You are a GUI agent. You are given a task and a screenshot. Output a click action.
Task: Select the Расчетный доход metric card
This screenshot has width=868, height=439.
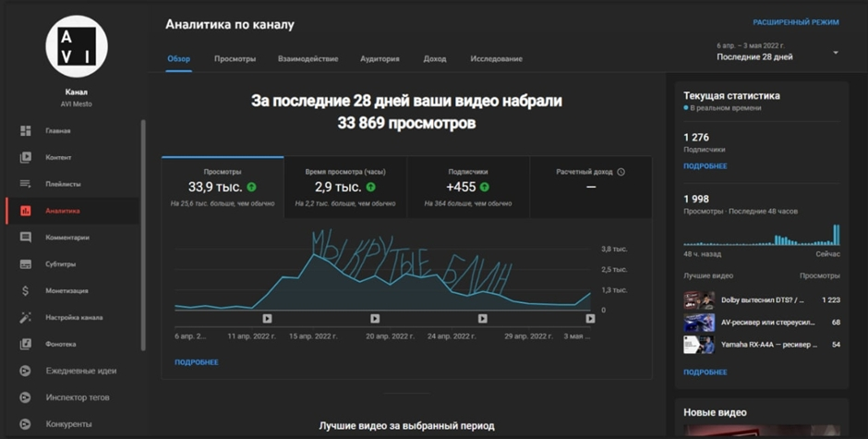pos(591,188)
